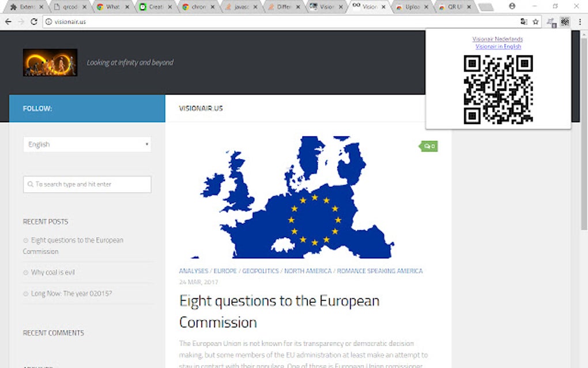This screenshot has height=368, width=588.
Task: Click the generated QR code image
Action: [x=498, y=89]
